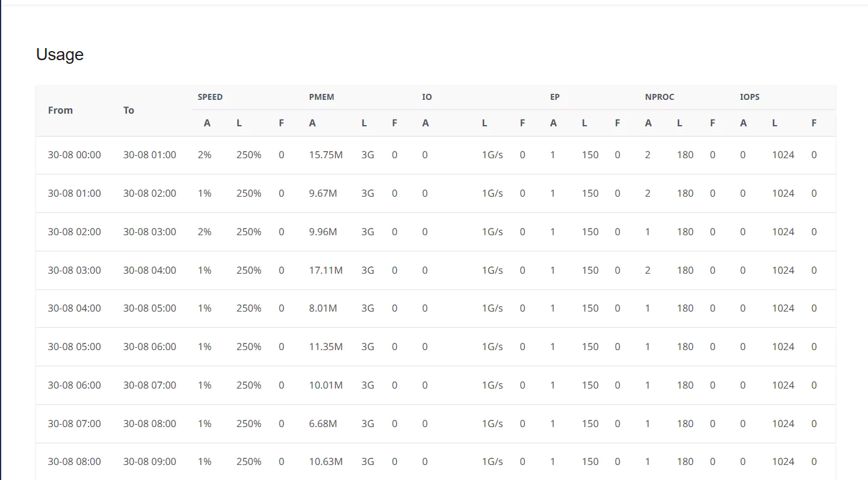Click the Usage section heading
868x480 pixels.
pos(60,54)
